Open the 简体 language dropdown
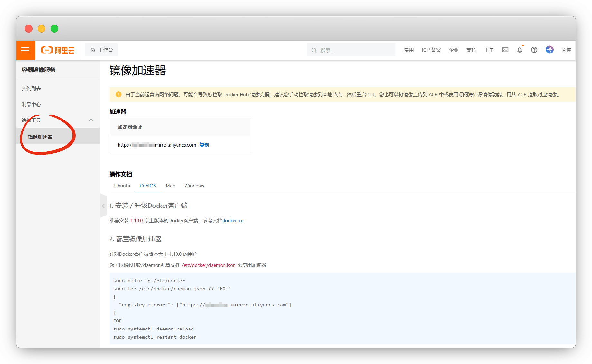 [566, 50]
